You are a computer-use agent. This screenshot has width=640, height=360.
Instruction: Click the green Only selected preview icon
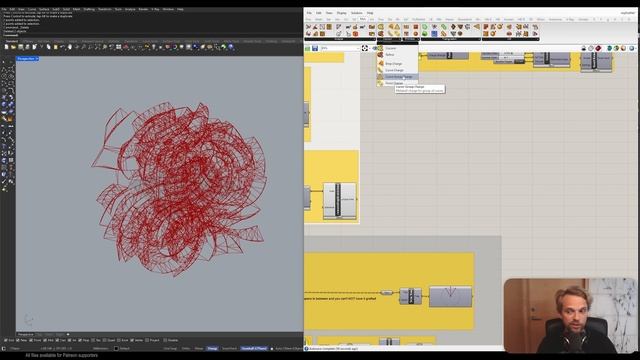coord(609,48)
